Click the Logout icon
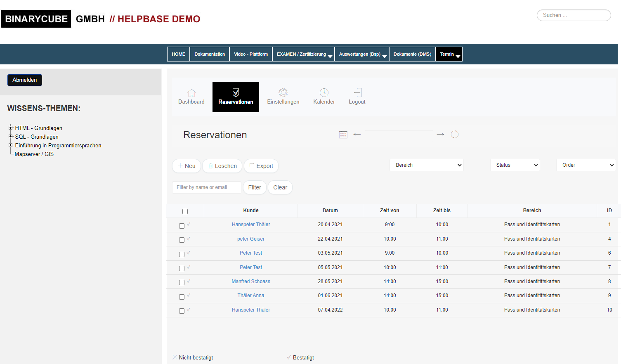Image resolution: width=621 pixels, height=364 pixels. 357,93
